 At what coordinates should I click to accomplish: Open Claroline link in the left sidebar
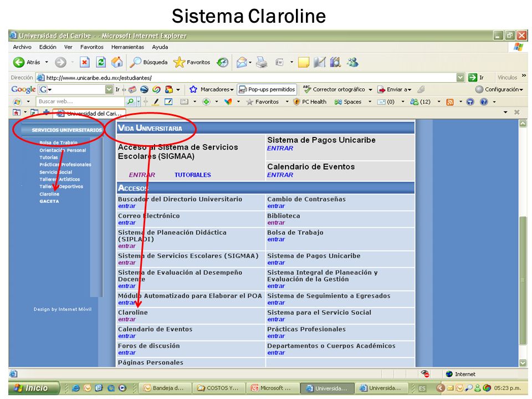point(49,194)
